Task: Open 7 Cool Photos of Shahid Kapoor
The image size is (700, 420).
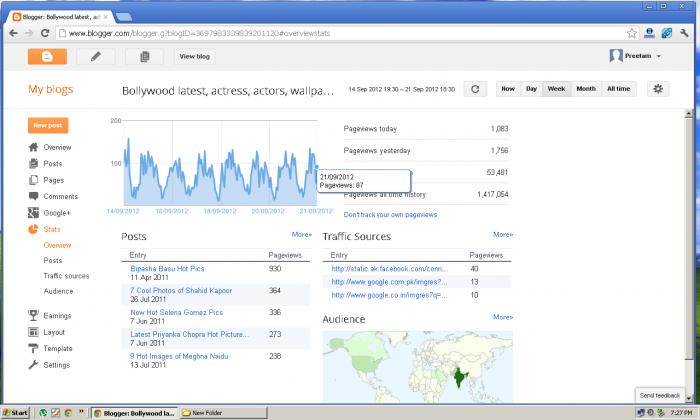Action: tap(181, 291)
